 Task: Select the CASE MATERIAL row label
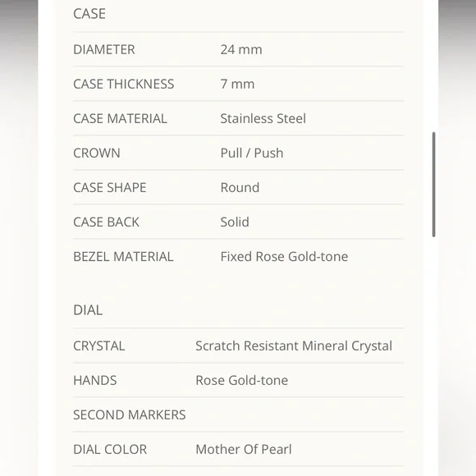[120, 118]
